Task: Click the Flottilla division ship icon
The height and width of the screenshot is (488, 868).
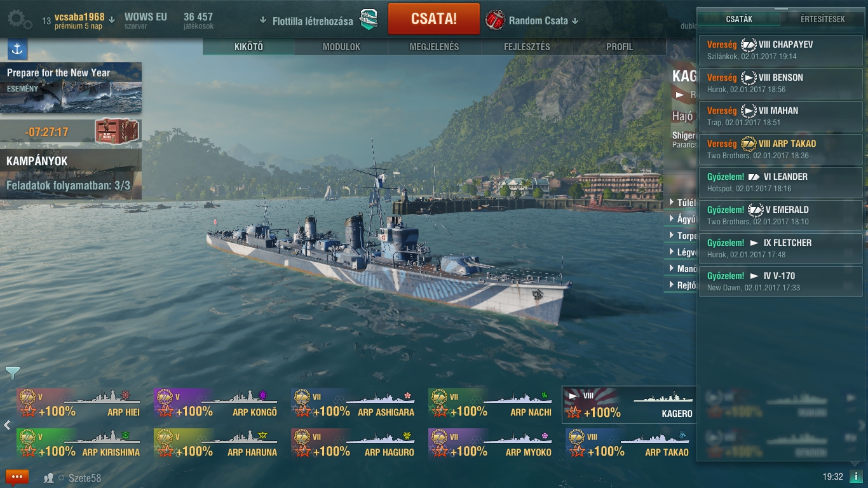Action: click(369, 20)
